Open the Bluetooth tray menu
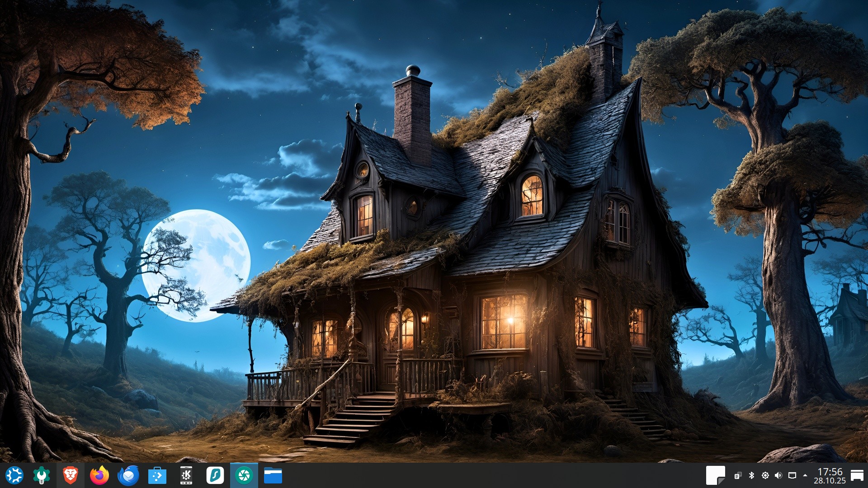This screenshot has width=868, height=488. pyautogui.click(x=751, y=475)
